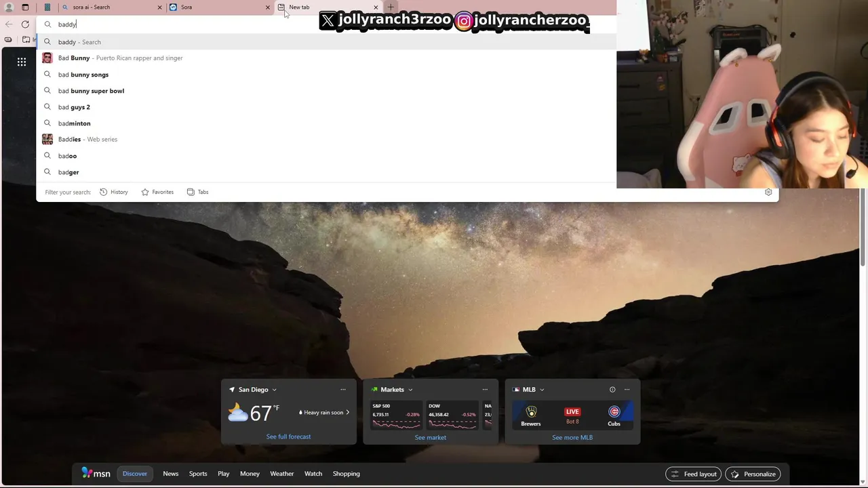This screenshot has height=488, width=868.
Task: Follow the 'See market' link
Action: (x=431, y=437)
